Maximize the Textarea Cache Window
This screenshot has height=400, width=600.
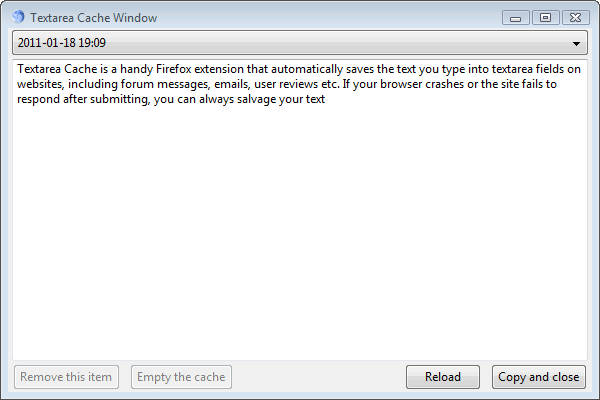click(545, 17)
